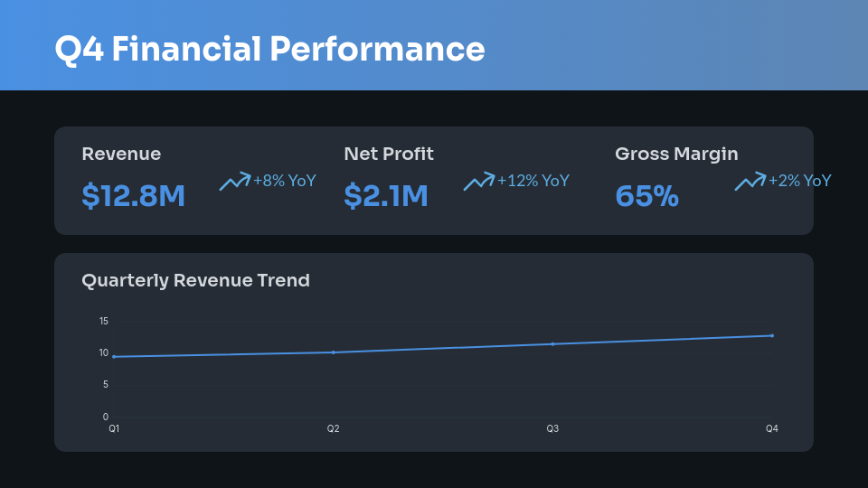
Task: Click the Q3 data point on the line chart
Action: [x=552, y=344]
